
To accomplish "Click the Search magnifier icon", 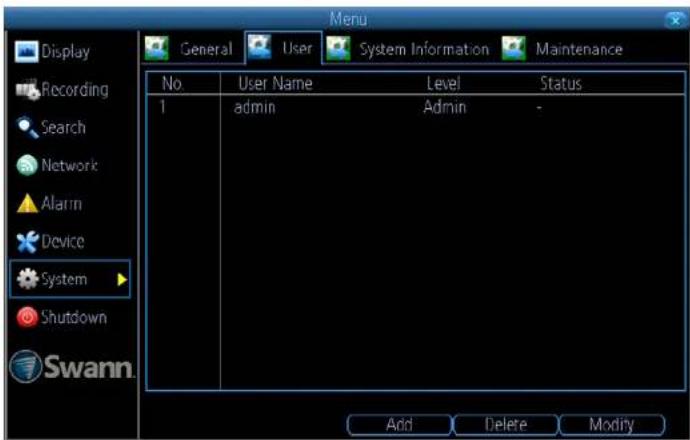I will 27,128.
